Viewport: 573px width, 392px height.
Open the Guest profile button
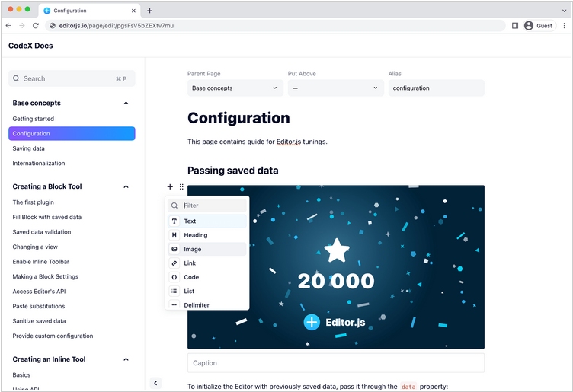pos(539,26)
